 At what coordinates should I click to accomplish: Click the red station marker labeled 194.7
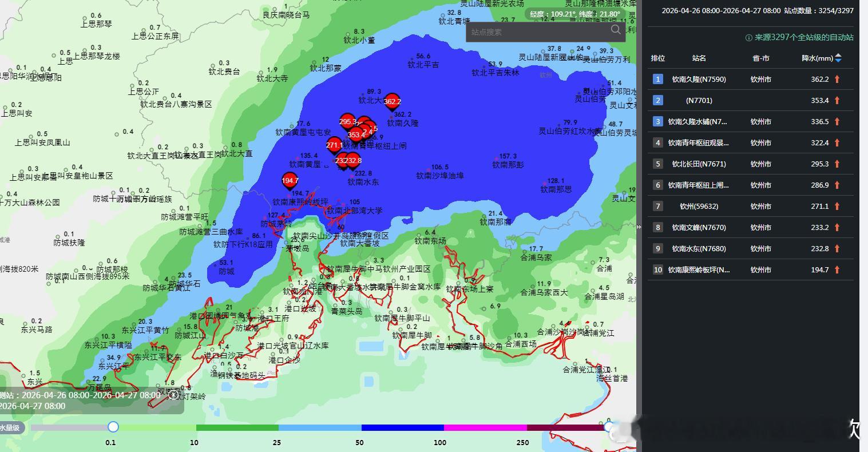point(290,180)
